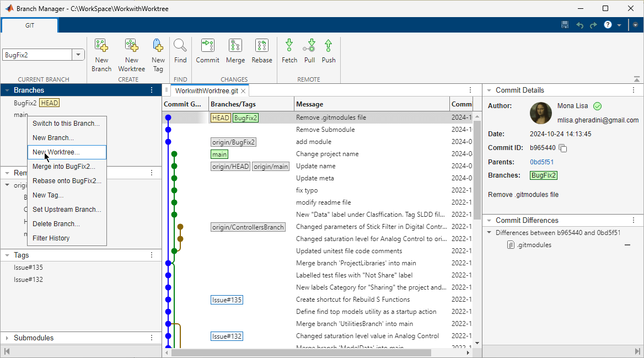Select "Merge into BugFix2..." from the context menu
Screen dimensions: 644x358
tap(63, 166)
